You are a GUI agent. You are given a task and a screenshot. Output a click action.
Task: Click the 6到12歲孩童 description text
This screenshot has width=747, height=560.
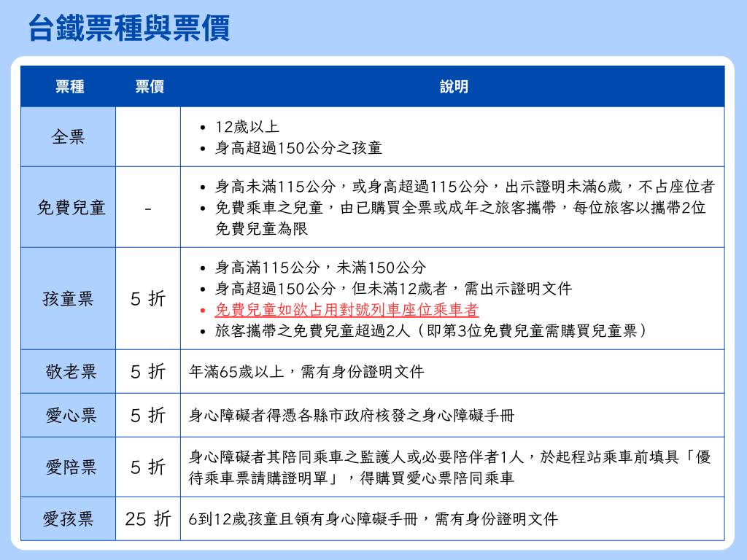point(373,518)
